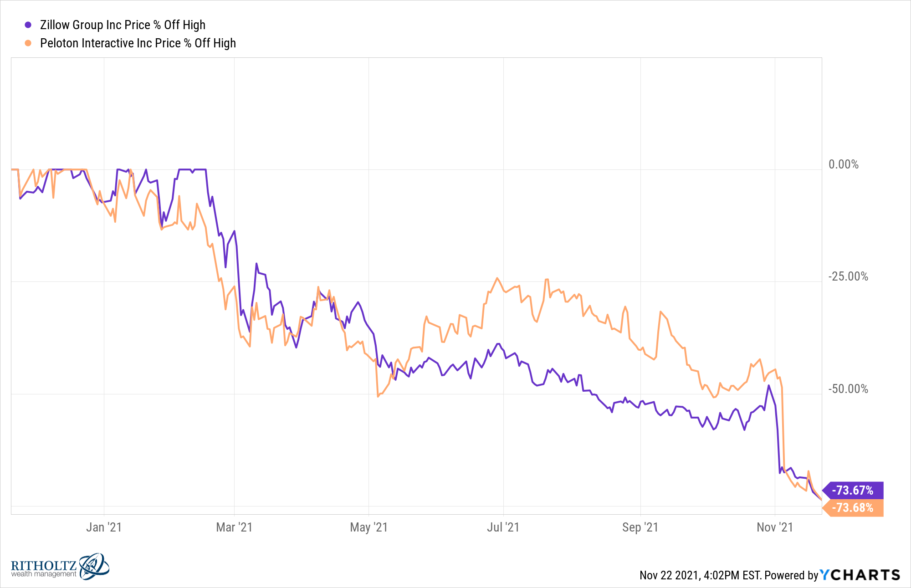Screen dimensions: 911x588
Task: Click the purple -73.67% value tag
Action: 853,490
